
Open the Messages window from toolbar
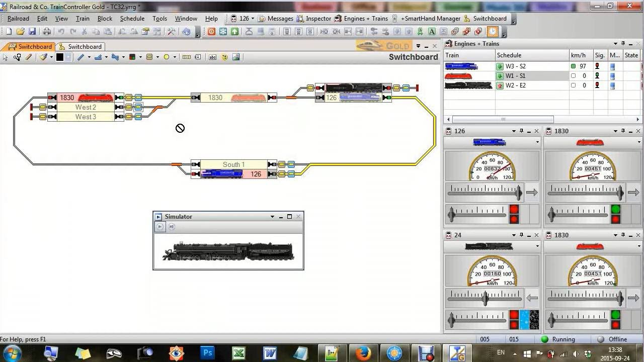(x=276, y=19)
